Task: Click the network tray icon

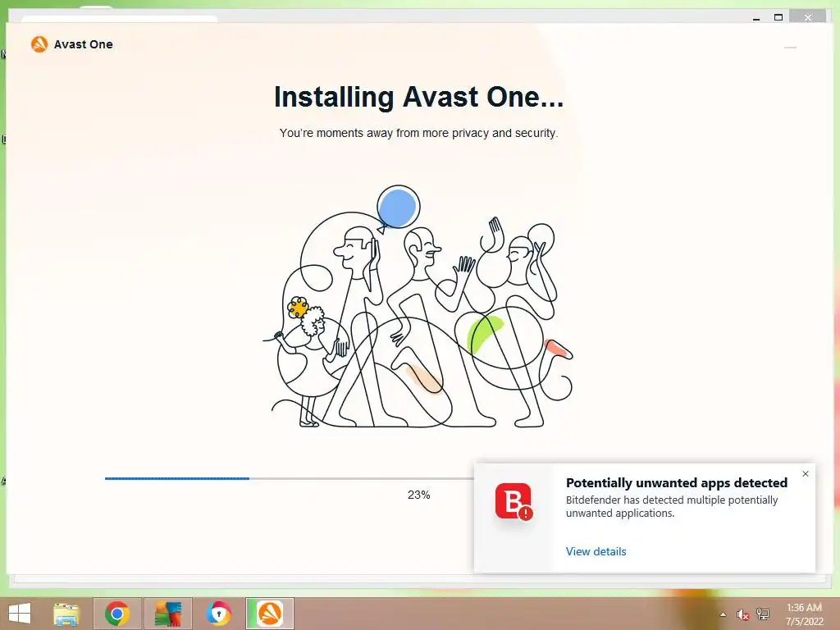Action: pos(763,614)
